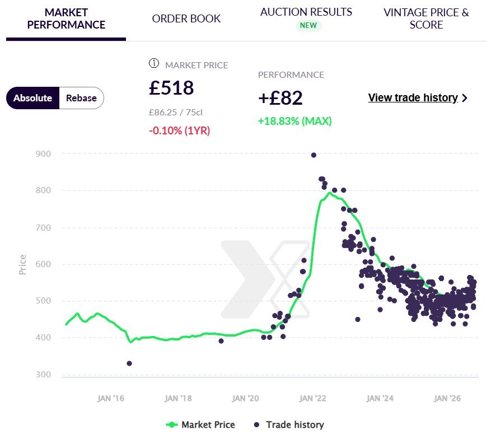The width and height of the screenshot is (491, 448).
Task: Click the 300 price axis label
Action: coord(43,375)
